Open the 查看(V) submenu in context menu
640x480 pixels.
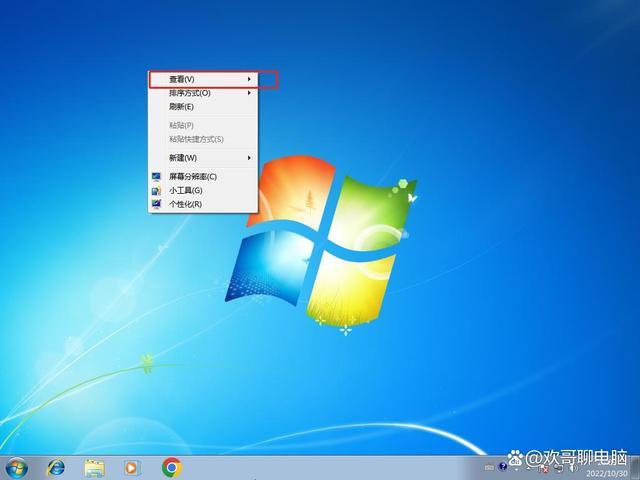coord(203,79)
